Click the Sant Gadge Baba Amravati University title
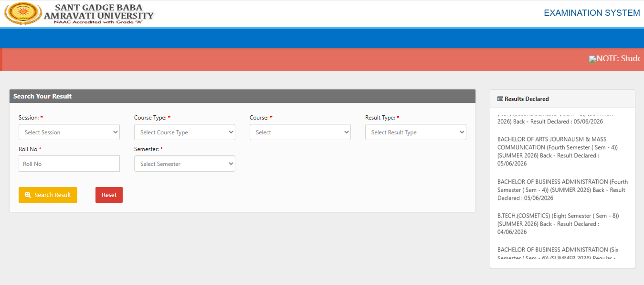 [x=99, y=13]
